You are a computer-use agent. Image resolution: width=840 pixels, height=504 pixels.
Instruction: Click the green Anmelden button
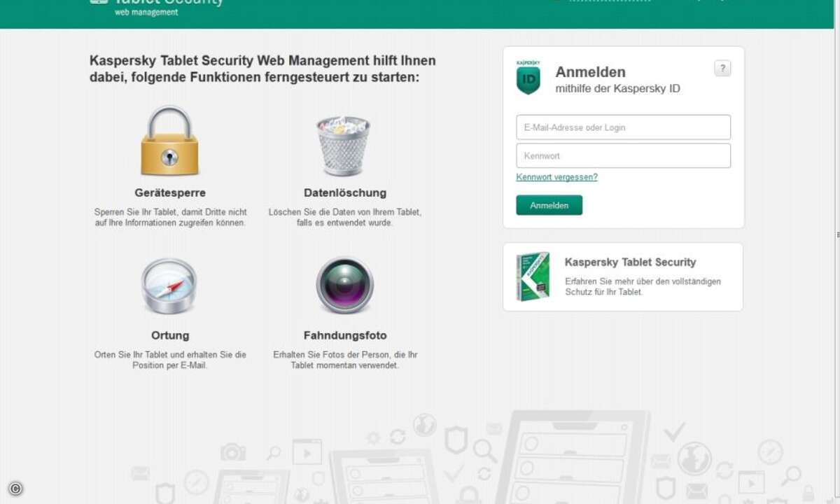click(x=549, y=205)
